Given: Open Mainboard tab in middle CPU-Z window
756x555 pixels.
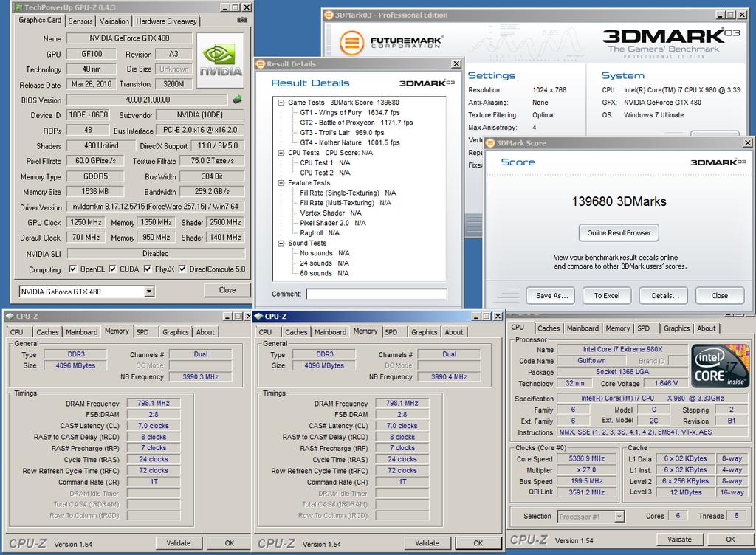Looking at the screenshot, I should [330, 332].
